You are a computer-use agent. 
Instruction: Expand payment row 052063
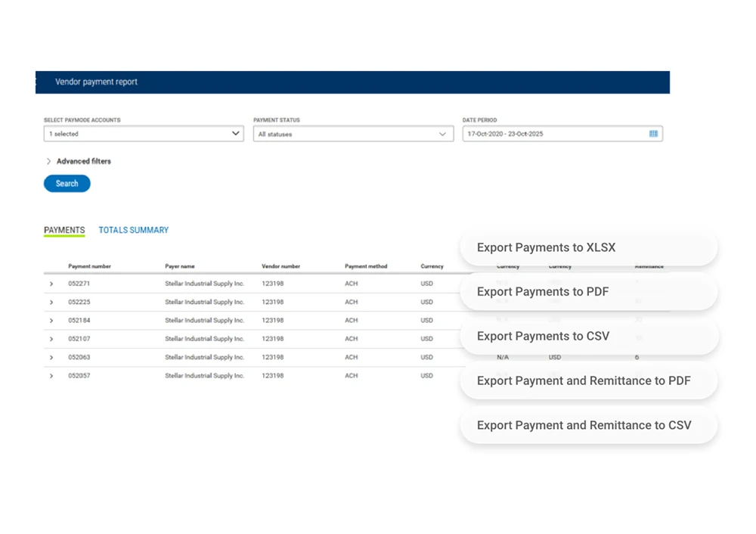pos(51,358)
